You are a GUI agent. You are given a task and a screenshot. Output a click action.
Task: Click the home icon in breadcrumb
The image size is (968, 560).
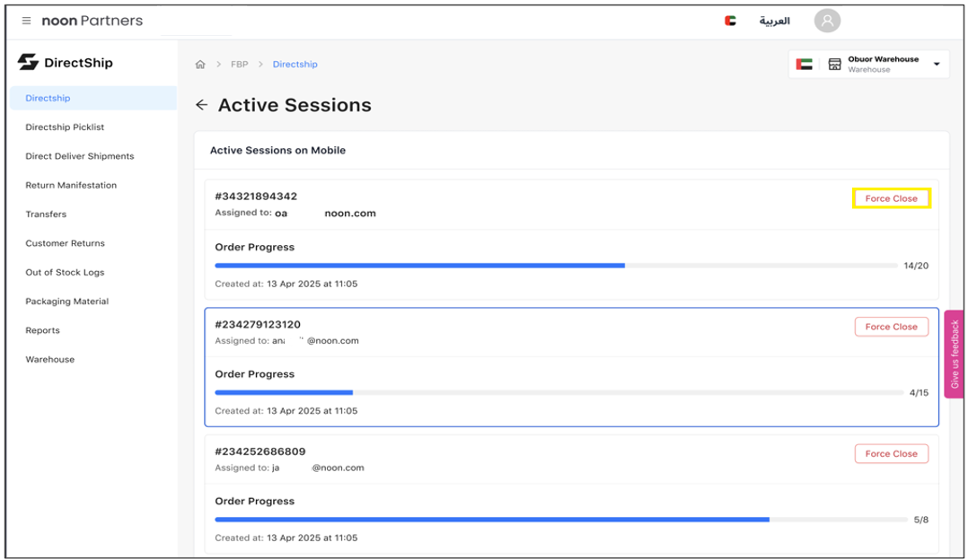(200, 65)
